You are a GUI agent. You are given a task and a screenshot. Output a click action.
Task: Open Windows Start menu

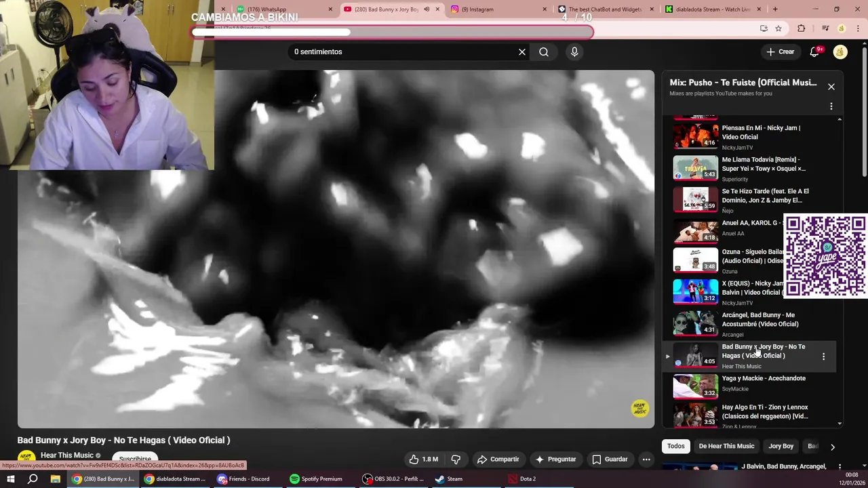[11, 479]
